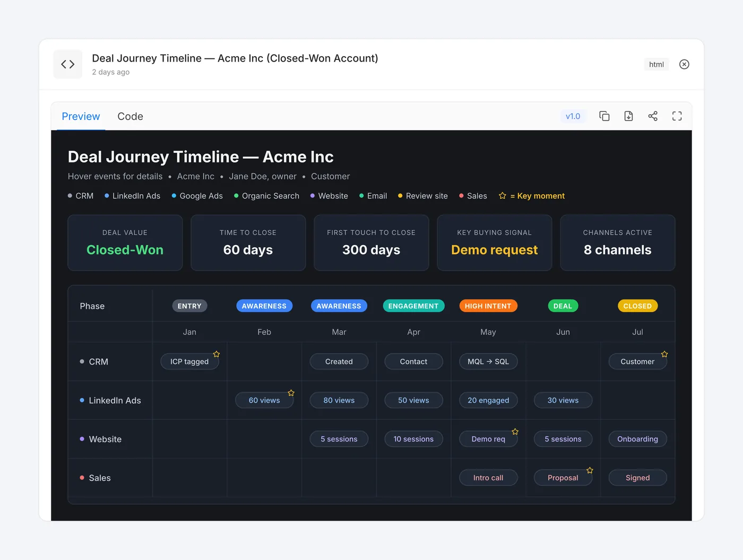Select the Demo req website event
Viewport: 743px width, 560px height.
click(488, 439)
